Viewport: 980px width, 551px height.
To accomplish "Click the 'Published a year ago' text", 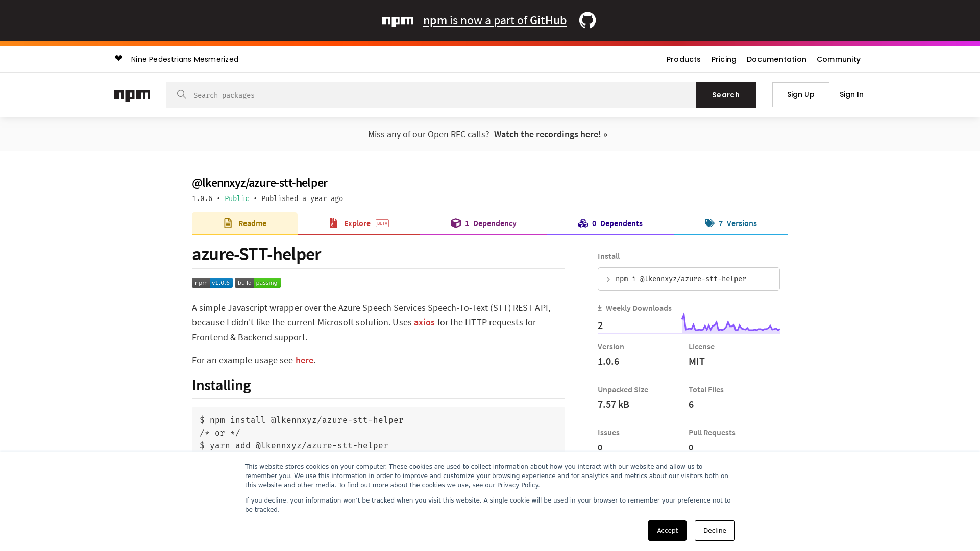I will pos(302,198).
